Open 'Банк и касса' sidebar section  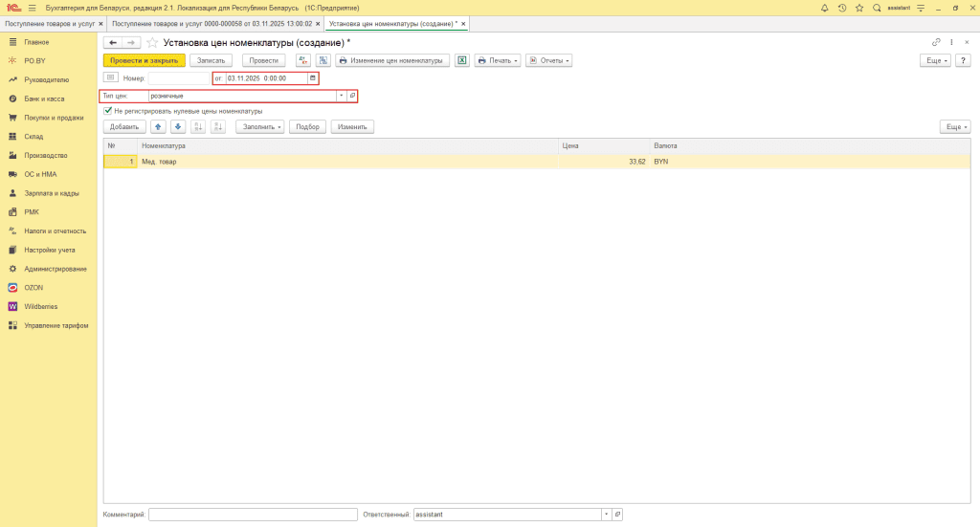click(44, 99)
